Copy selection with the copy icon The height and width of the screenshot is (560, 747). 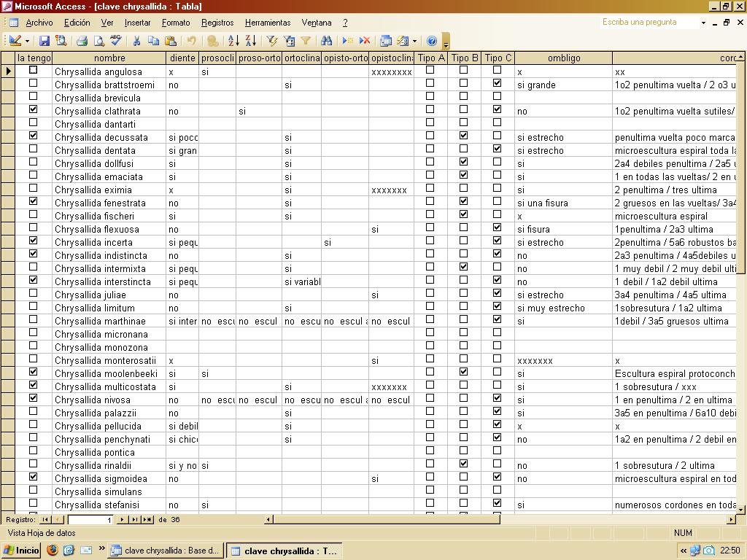[x=153, y=41]
